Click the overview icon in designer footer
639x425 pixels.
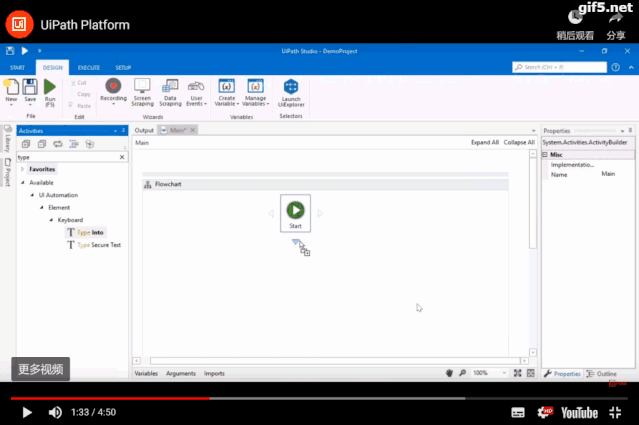[531, 373]
